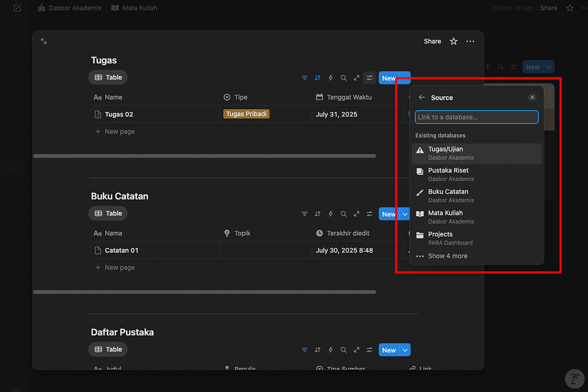
Task: Click July 31, 2025 date cell
Action: pyautogui.click(x=336, y=114)
